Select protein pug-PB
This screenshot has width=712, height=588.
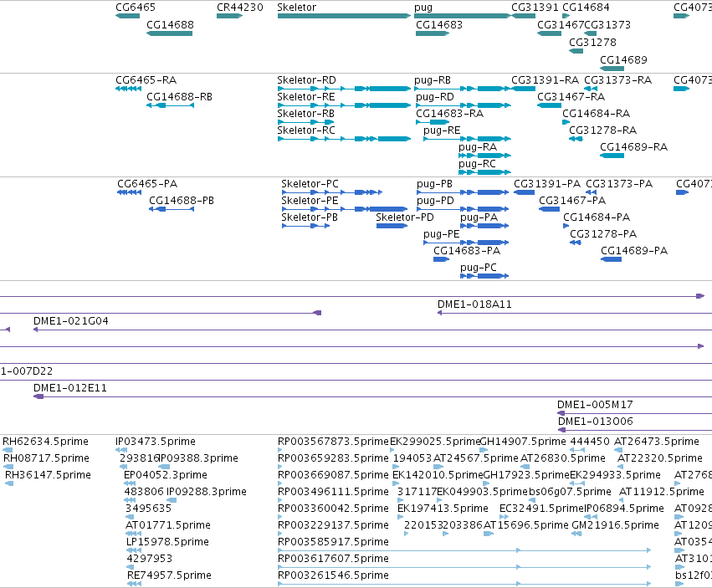[463, 192]
